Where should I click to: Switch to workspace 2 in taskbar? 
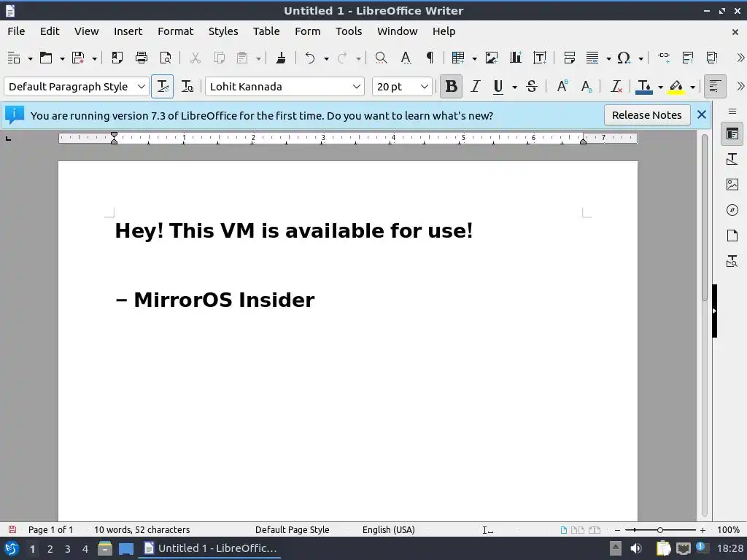pyautogui.click(x=50, y=549)
